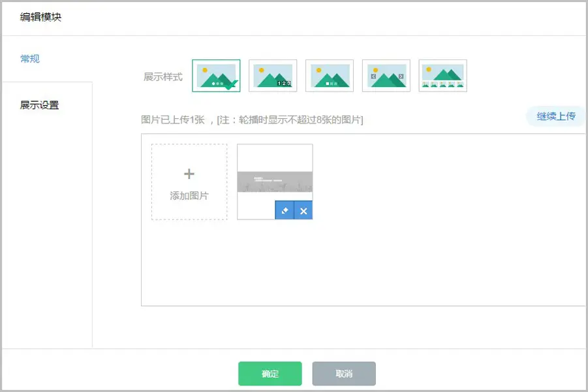Click the 编辑模块 dialog title
The height and width of the screenshot is (392, 588).
(x=41, y=17)
